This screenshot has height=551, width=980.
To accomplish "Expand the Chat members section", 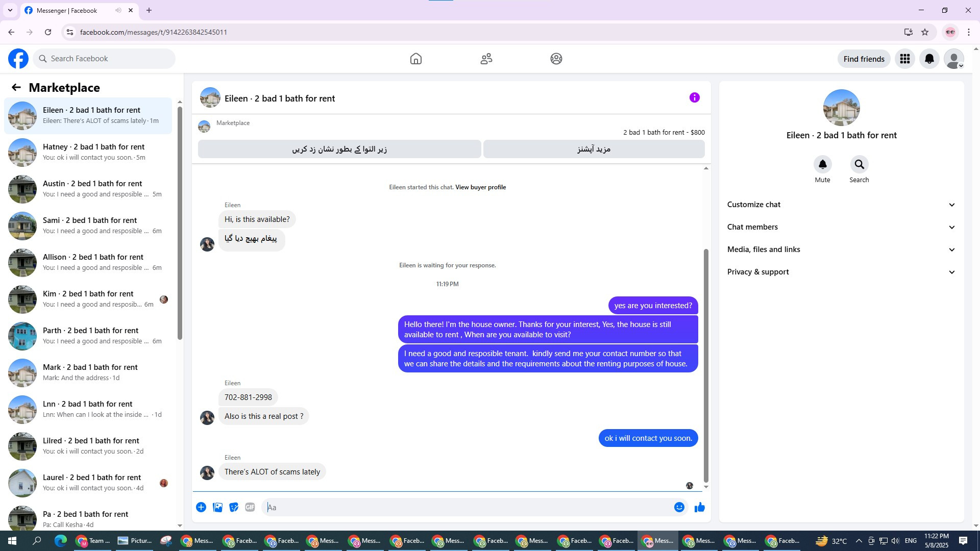I will pos(841,227).
